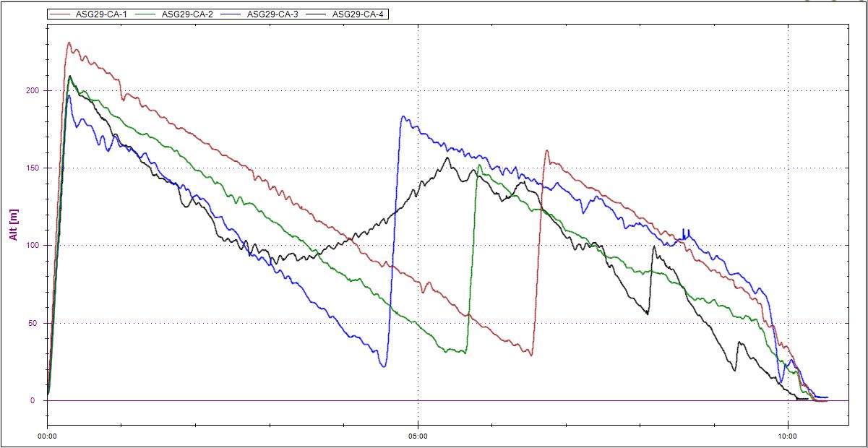Screen dimensions: 868x448
Task: Click the green line swatch in legend
Action: (147, 14)
